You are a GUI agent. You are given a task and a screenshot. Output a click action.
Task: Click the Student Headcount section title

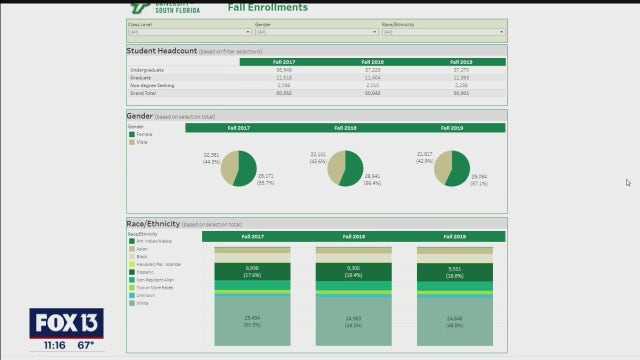162,51
